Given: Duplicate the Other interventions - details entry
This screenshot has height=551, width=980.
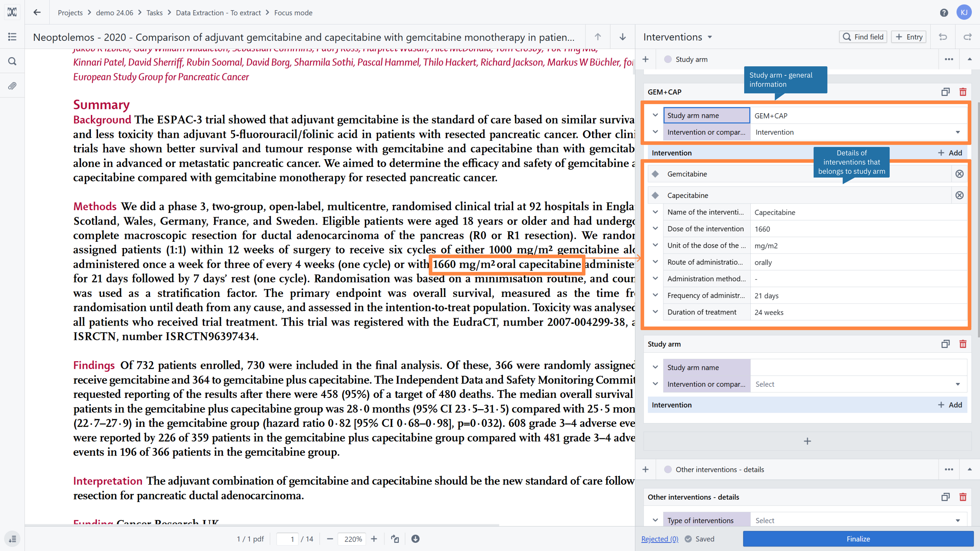Looking at the screenshot, I should [x=945, y=497].
